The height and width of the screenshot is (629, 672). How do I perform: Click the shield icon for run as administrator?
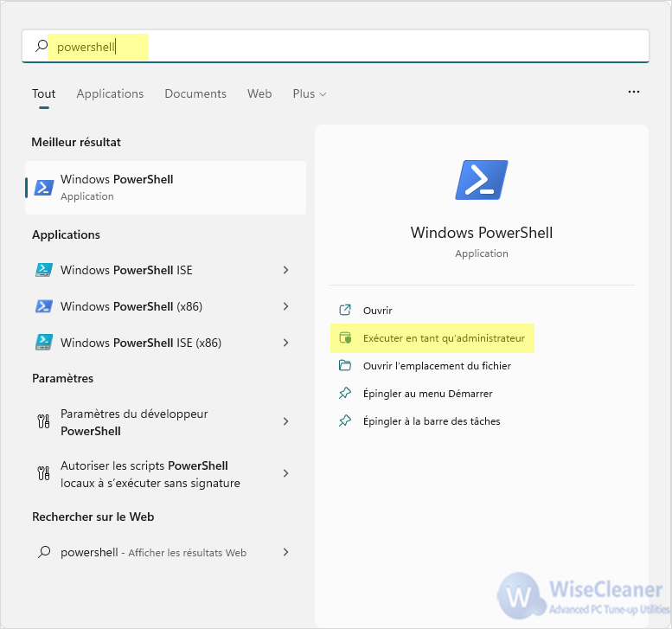click(x=345, y=338)
